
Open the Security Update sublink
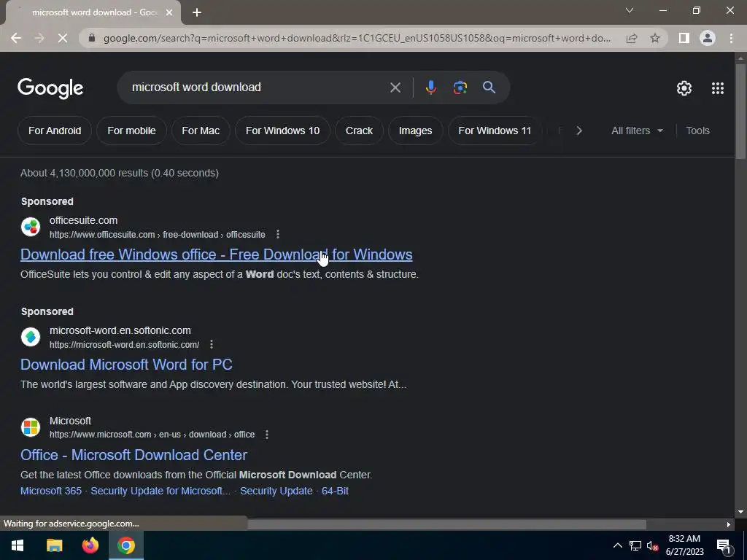click(276, 491)
